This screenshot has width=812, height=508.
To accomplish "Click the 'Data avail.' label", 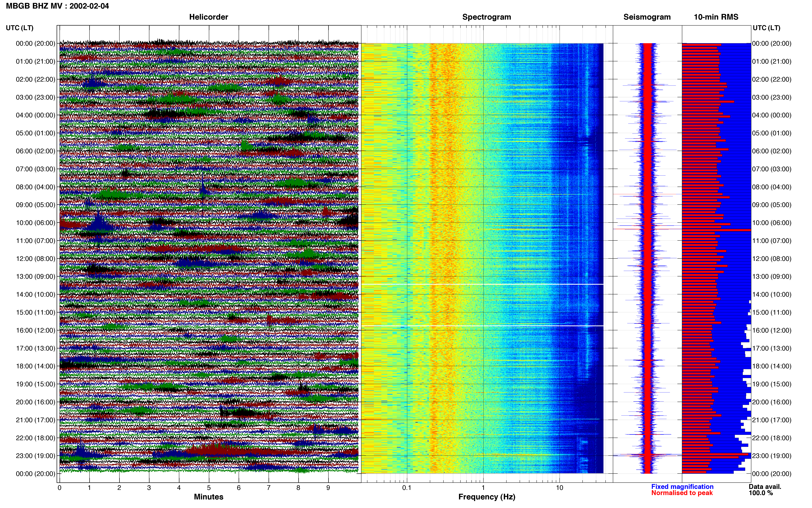I will point(765,486).
